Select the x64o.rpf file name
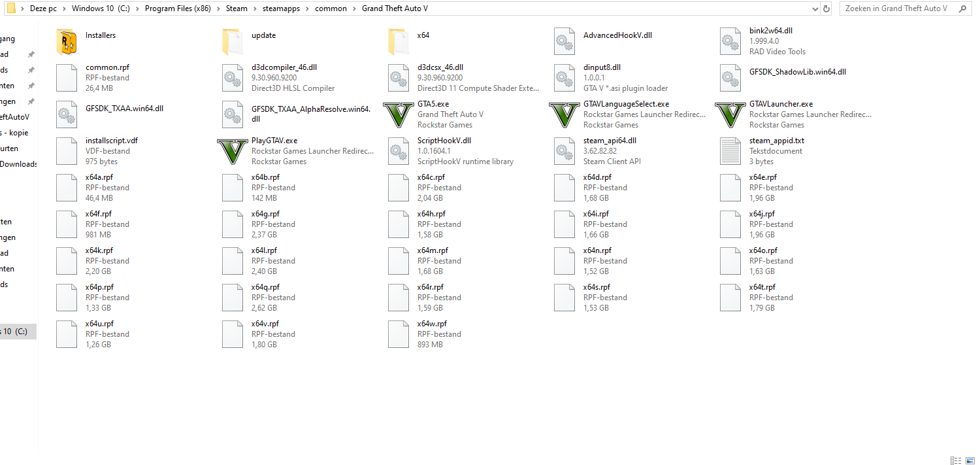This screenshot has width=980, height=465. click(x=763, y=250)
